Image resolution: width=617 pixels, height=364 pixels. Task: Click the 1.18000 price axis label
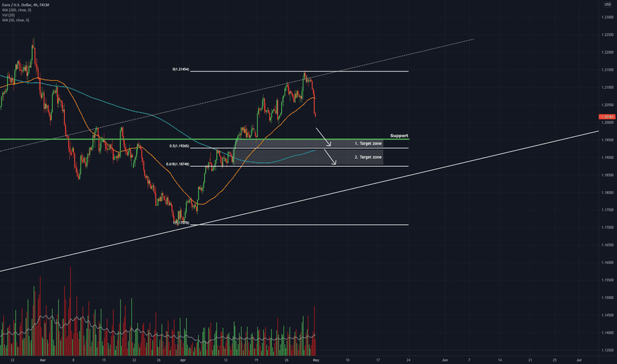tap(607, 193)
